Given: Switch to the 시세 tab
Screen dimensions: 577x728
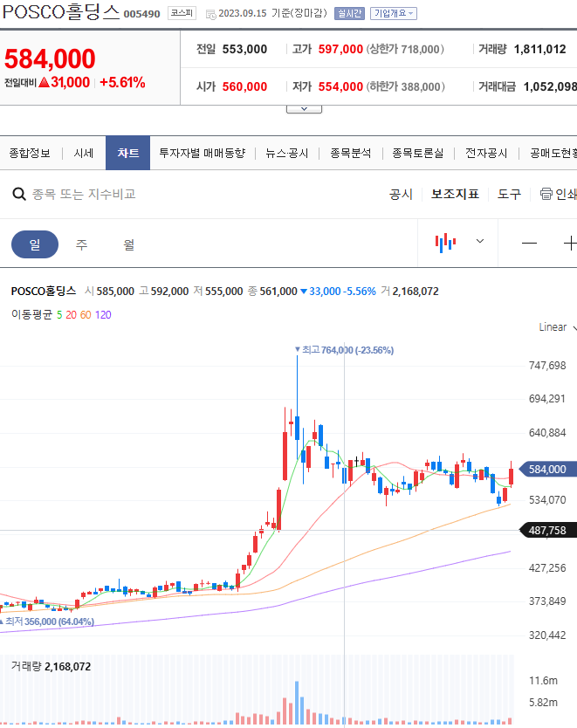Looking at the screenshot, I should [84, 154].
